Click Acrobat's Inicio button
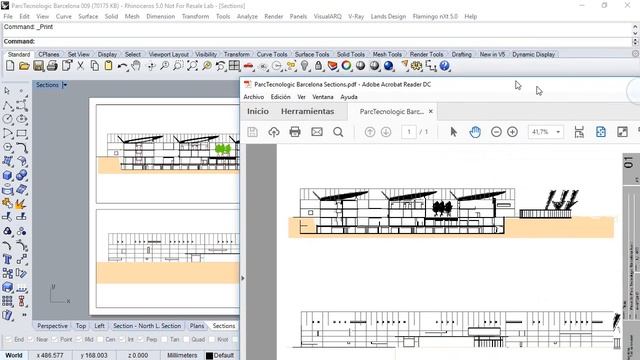The height and width of the screenshot is (360, 640). (258, 111)
